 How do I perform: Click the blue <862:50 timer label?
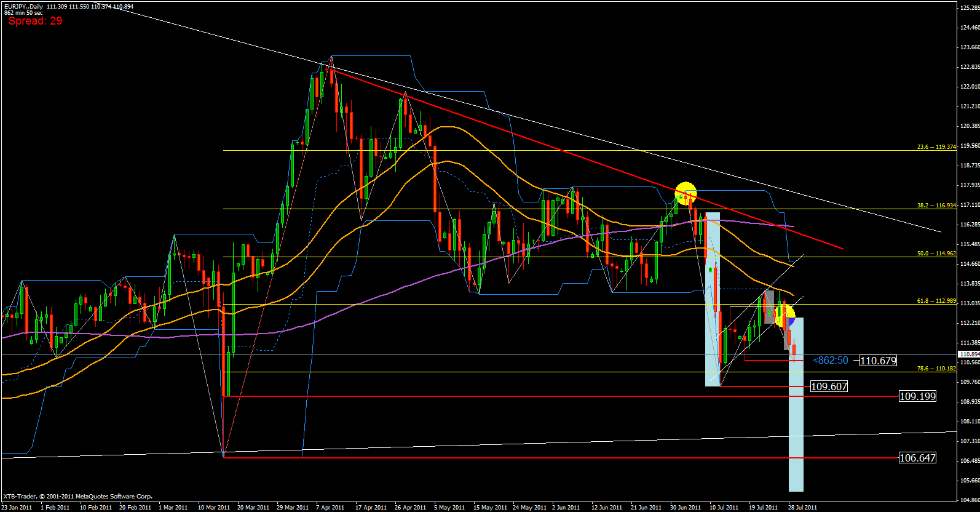pos(831,361)
